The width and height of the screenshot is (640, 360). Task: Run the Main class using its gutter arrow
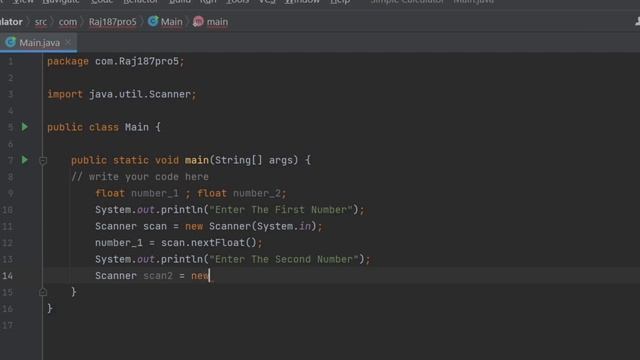coord(25,127)
